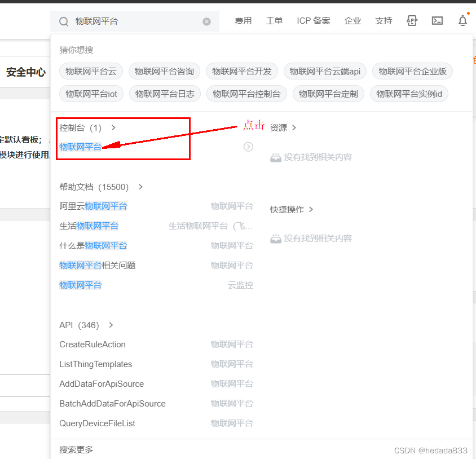Expand 帮助文档 (15500) results

(101, 187)
